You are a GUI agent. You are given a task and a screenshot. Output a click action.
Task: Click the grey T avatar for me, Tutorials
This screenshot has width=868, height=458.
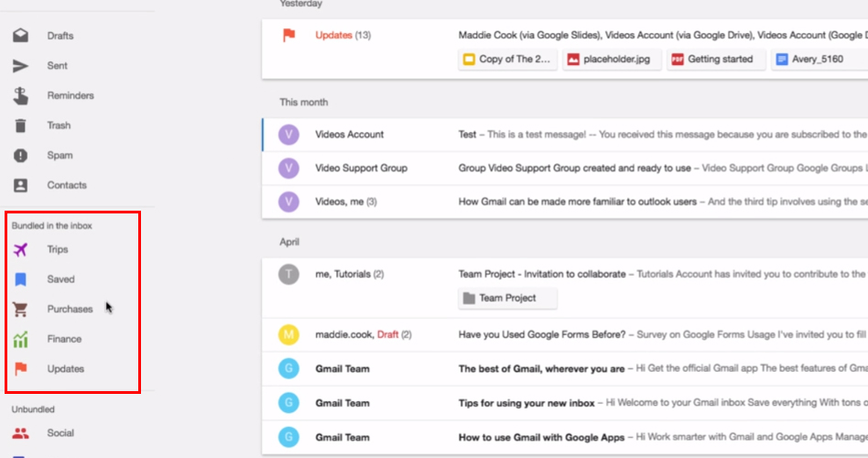[x=288, y=274]
